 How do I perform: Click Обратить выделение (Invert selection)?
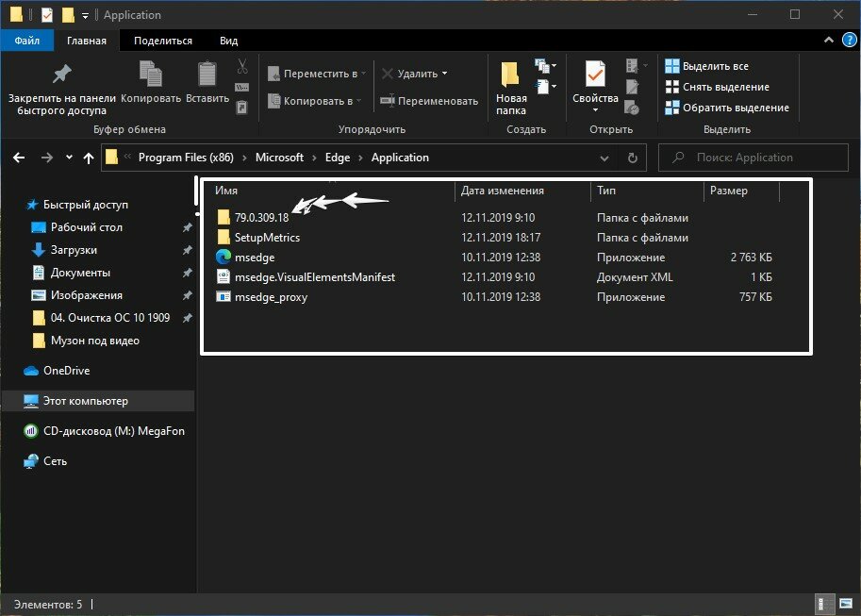(x=727, y=108)
